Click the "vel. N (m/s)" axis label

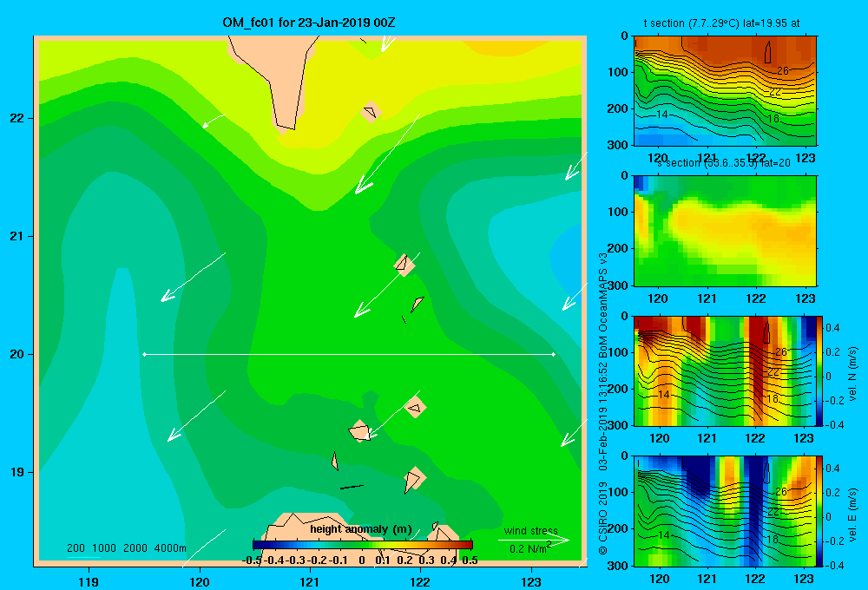pyautogui.click(x=852, y=373)
